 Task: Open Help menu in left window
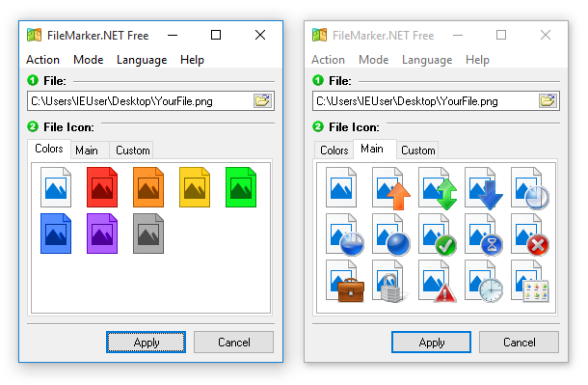click(192, 60)
